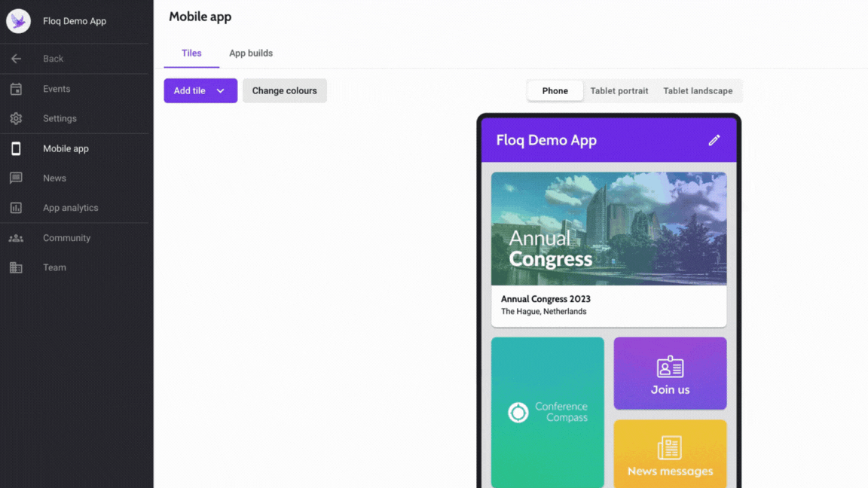Click the newspaper icon on News messages tile
Screen dimensions: 868x488
coord(669,447)
